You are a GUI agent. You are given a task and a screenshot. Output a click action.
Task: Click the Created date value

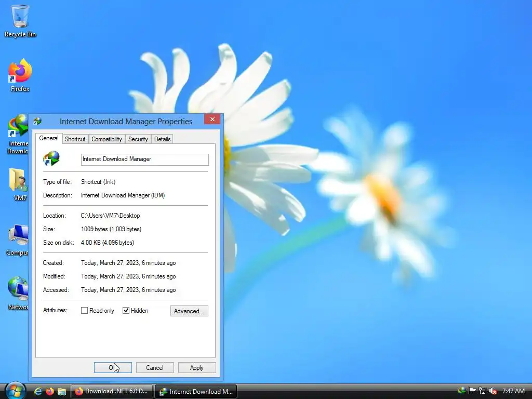tap(128, 263)
